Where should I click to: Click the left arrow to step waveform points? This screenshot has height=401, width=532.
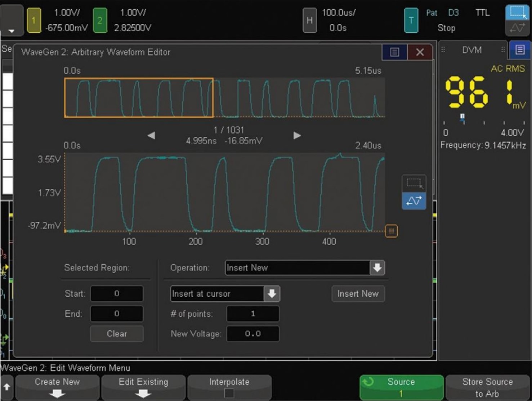pyautogui.click(x=151, y=135)
